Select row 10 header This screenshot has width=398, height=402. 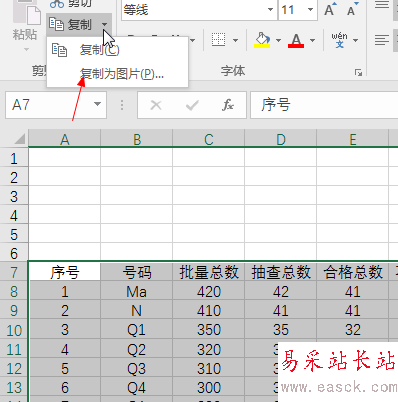click(14, 330)
